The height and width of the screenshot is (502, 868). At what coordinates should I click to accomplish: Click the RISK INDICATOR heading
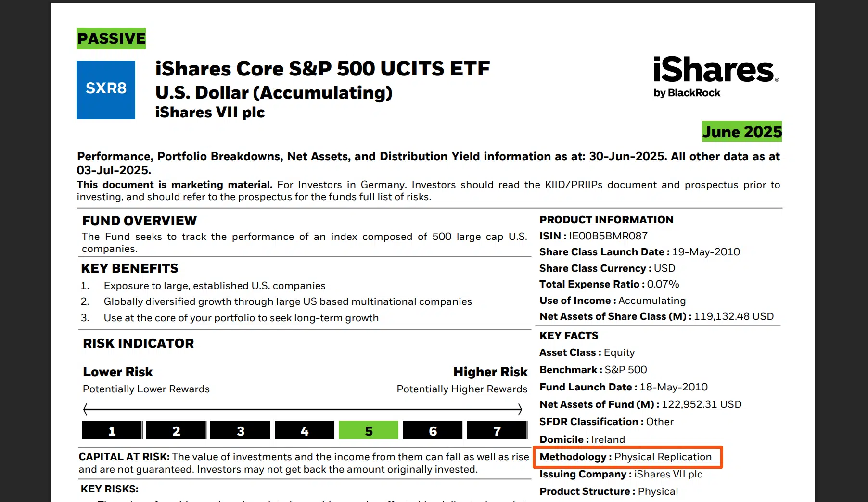[x=139, y=343]
